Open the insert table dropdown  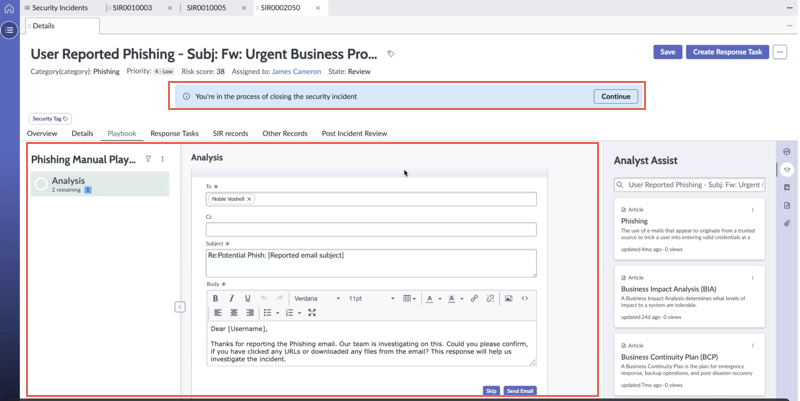[409, 298]
